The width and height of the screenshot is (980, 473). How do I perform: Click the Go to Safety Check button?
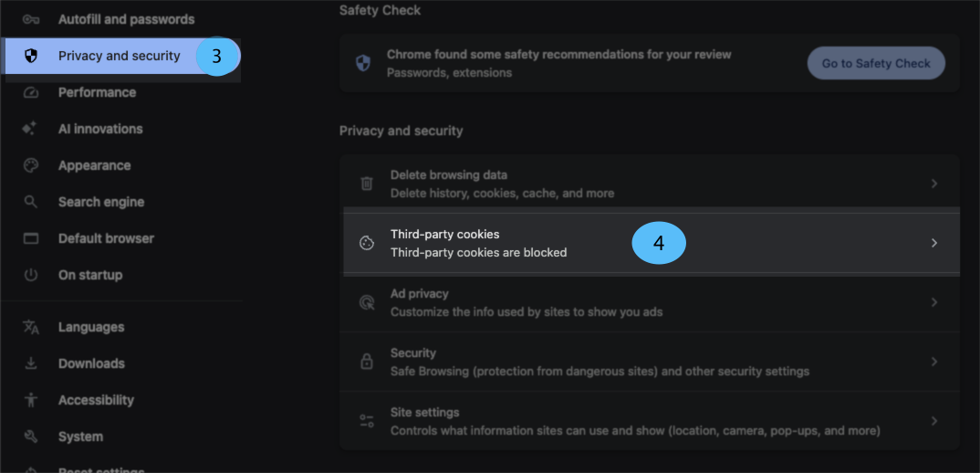(876, 63)
